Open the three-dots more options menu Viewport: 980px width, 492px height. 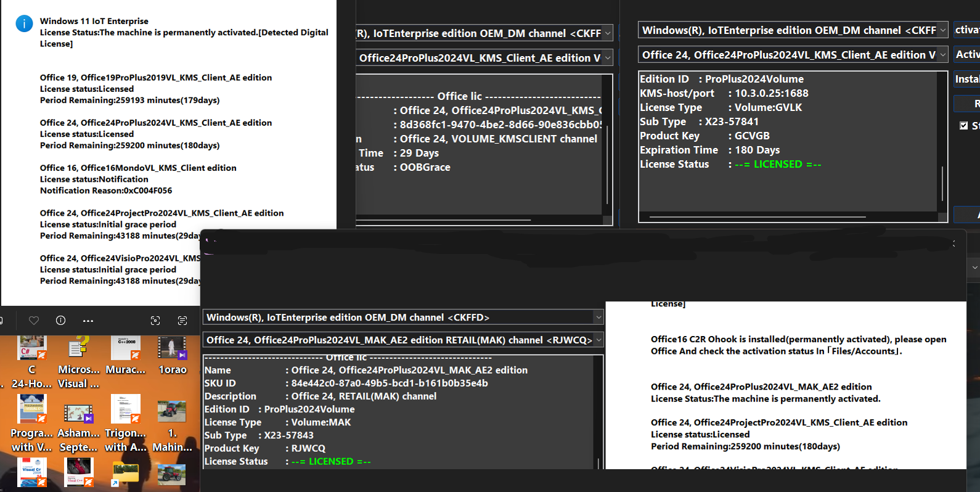(88, 321)
